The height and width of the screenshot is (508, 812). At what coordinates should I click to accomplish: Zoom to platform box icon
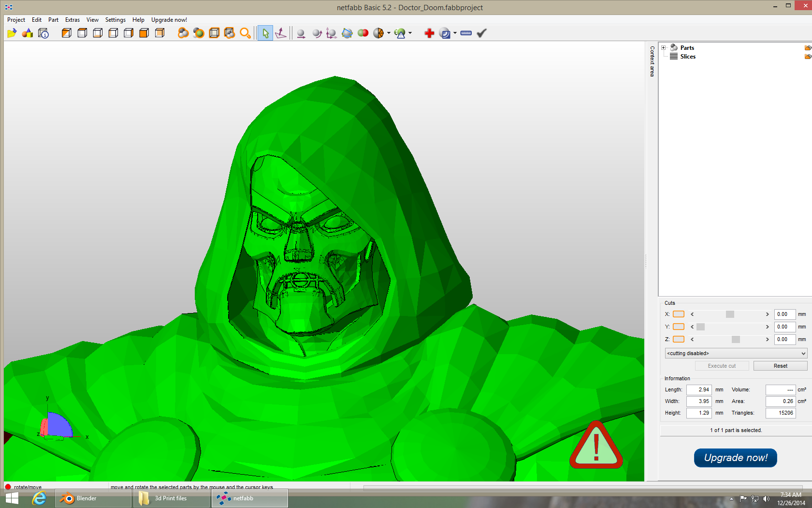click(214, 33)
